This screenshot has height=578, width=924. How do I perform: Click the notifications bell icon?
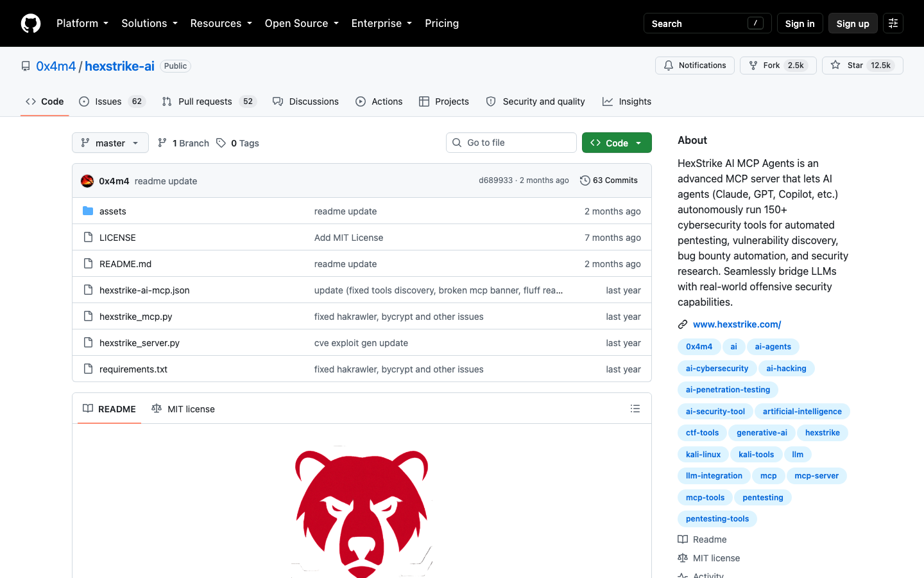tap(669, 66)
